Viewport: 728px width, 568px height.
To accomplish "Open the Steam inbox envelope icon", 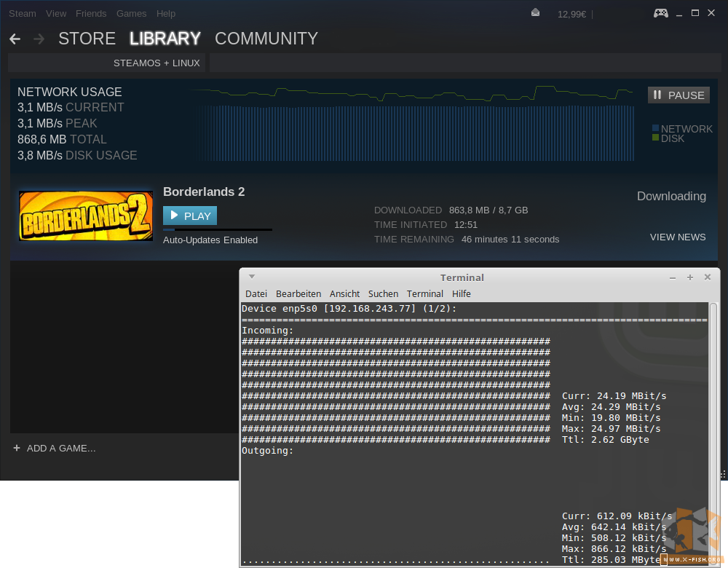I will (535, 13).
